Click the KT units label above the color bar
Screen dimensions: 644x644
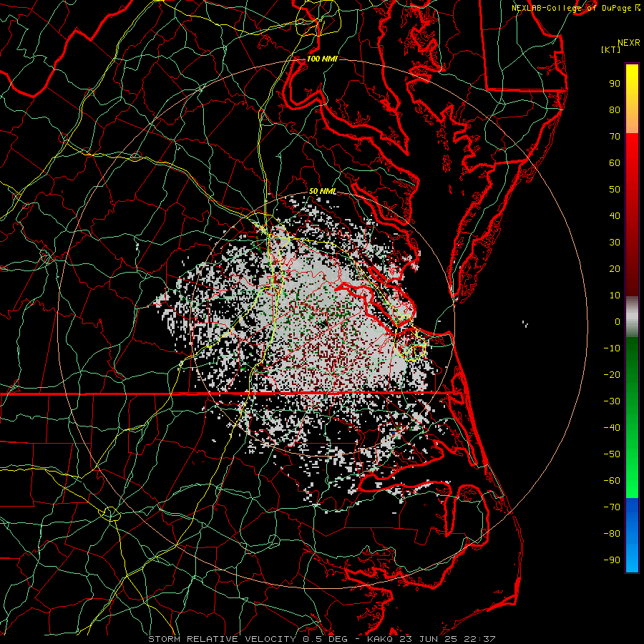point(611,49)
